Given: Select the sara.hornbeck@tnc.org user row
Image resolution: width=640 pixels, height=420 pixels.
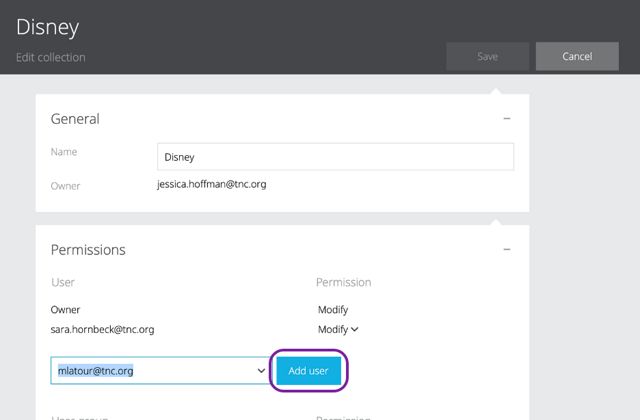Looking at the screenshot, I should tap(102, 329).
